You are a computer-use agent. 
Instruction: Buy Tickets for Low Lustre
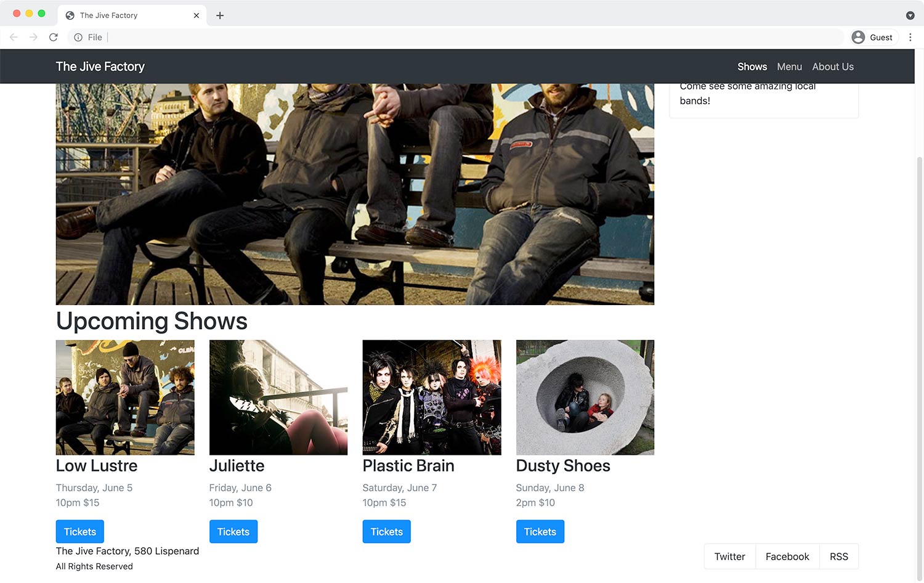pos(79,531)
